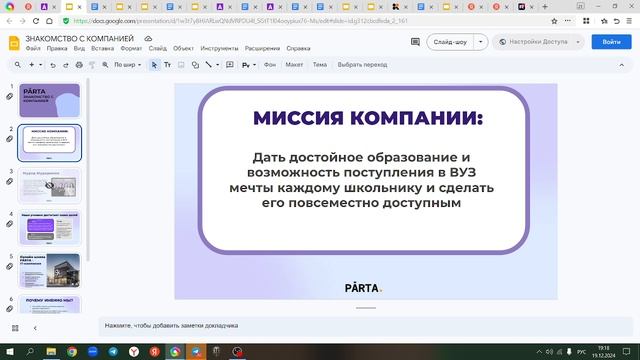This screenshot has width=640, height=360.
Task: Click the МИССИЯ КОМПАНИИ heading text
Action: point(368,118)
